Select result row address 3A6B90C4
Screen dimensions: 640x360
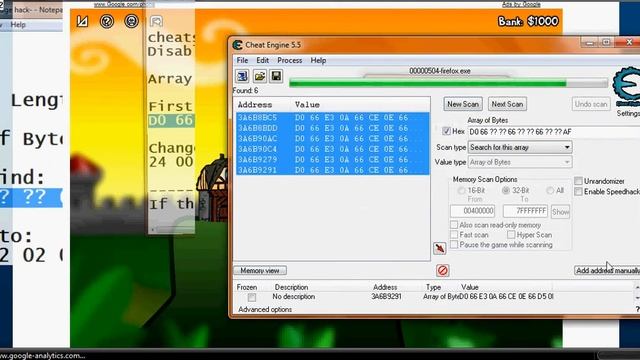pyautogui.click(x=332, y=149)
